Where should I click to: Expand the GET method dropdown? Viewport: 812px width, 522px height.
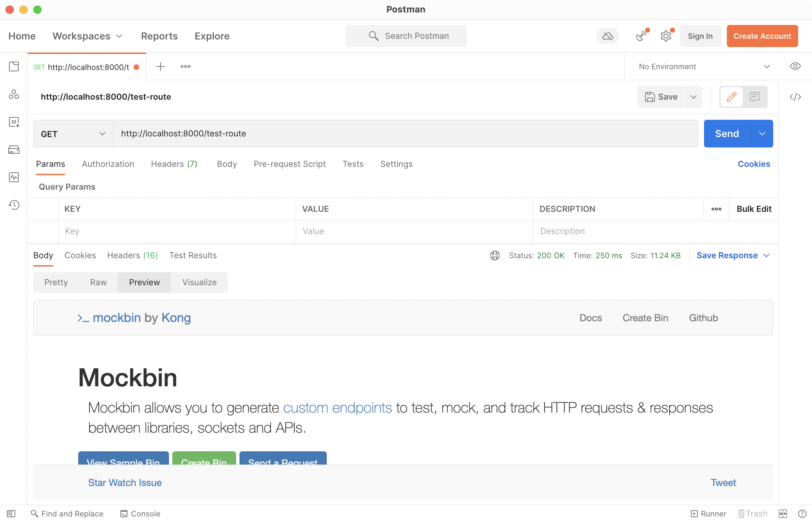point(73,134)
